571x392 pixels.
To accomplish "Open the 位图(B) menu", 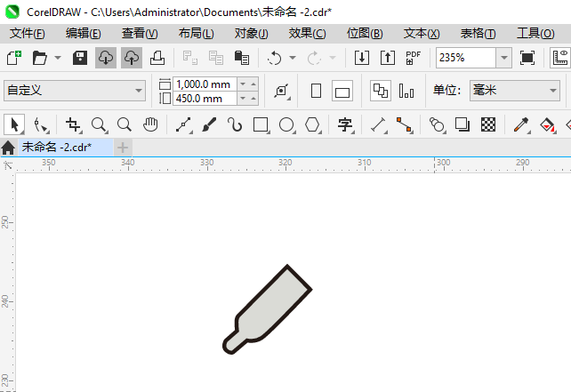I will coord(365,34).
